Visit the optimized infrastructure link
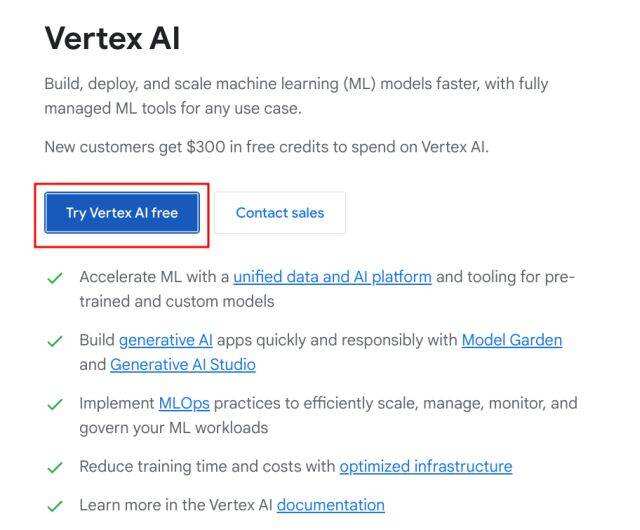Image resolution: width=640 pixels, height=530 pixels. (x=425, y=467)
